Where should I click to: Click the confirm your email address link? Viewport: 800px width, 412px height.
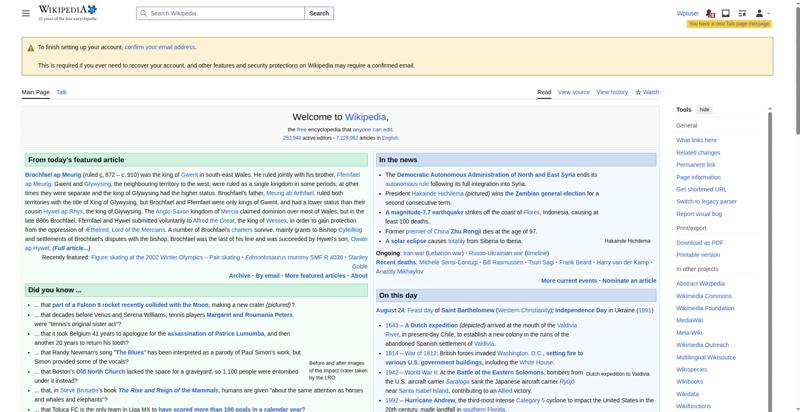click(160, 47)
